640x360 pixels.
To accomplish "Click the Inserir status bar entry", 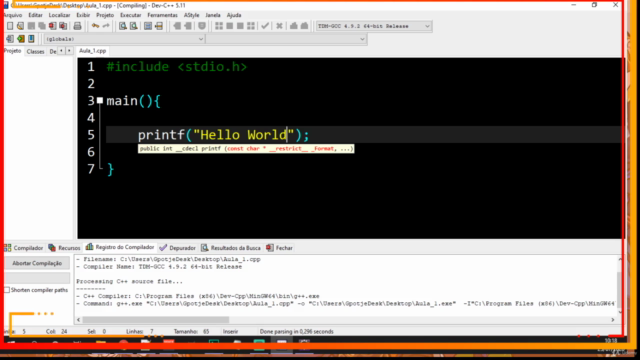I will point(230,332).
